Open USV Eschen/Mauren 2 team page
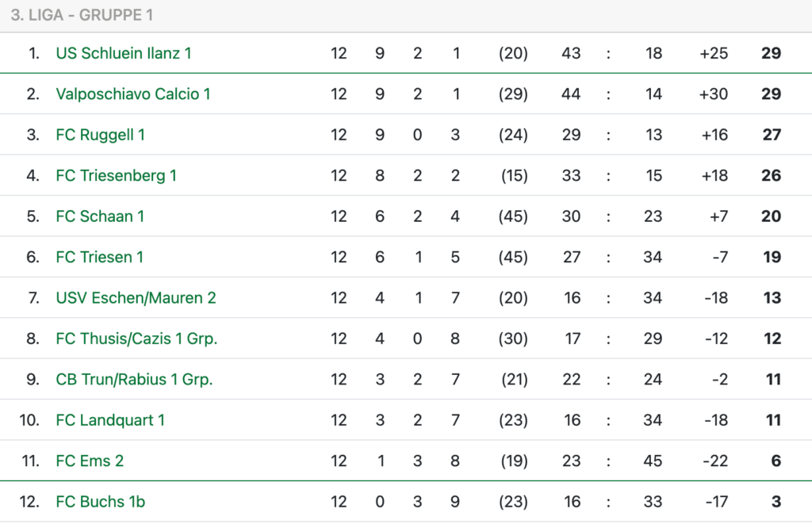Screen dimensions: 812x524 coord(136,298)
